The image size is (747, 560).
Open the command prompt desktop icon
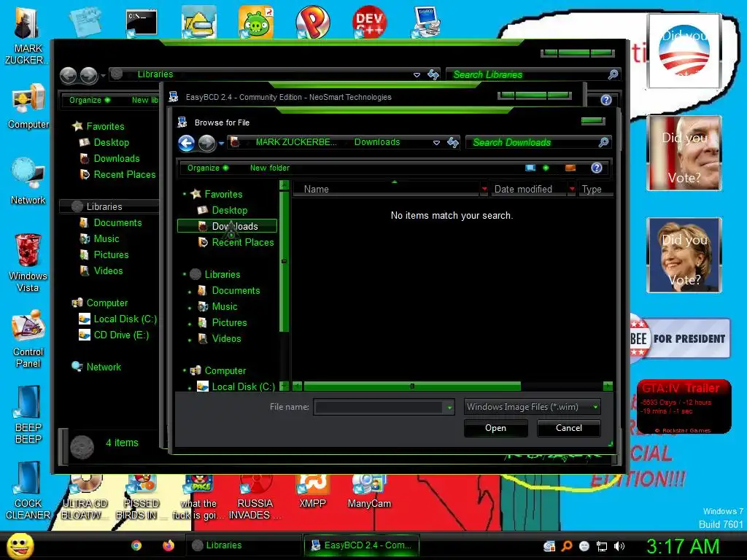click(x=142, y=23)
